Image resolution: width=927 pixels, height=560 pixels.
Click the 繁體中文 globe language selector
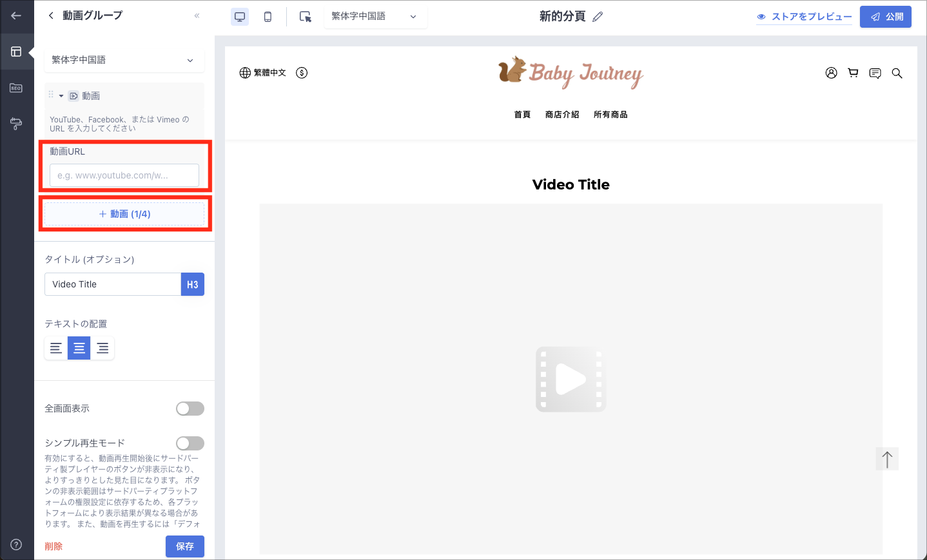click(262, 73)
